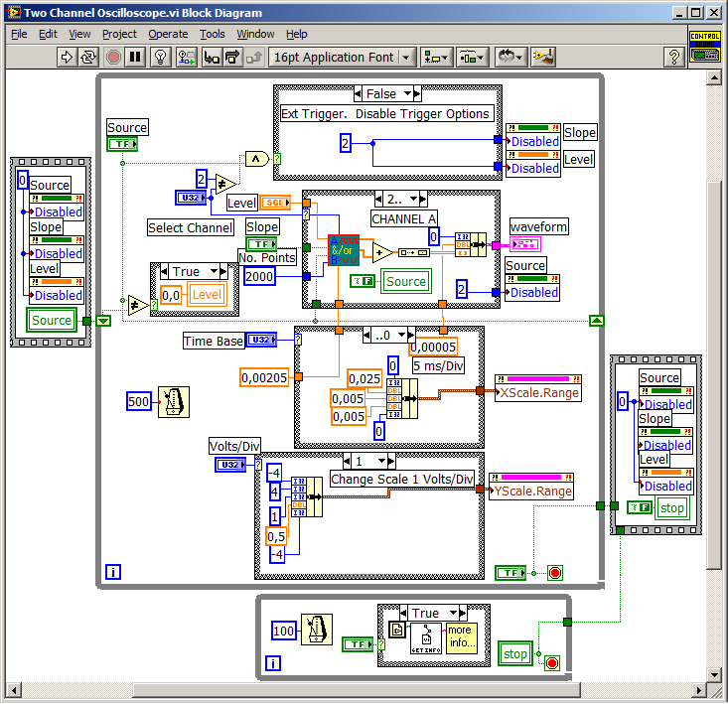Open the False case selector dropdown
Viewport: 728px width, 704px height.
coord(407,93)
